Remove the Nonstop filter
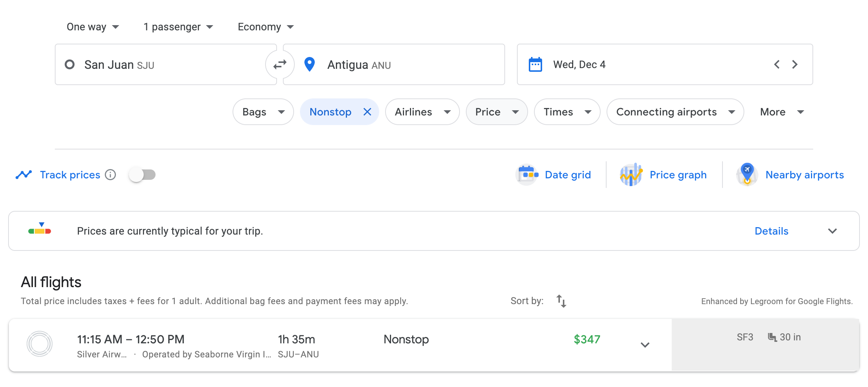868x387 pixels. click(x=367, y=112)
